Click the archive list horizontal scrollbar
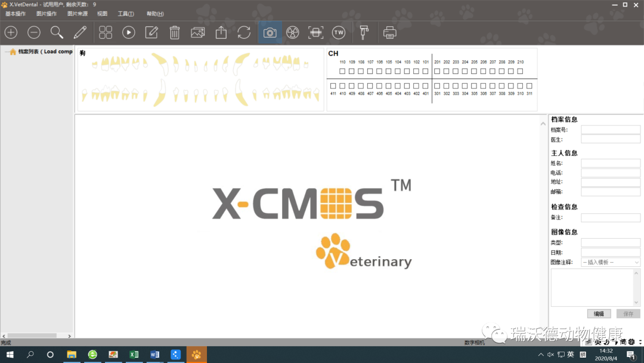 coord(36,336)
